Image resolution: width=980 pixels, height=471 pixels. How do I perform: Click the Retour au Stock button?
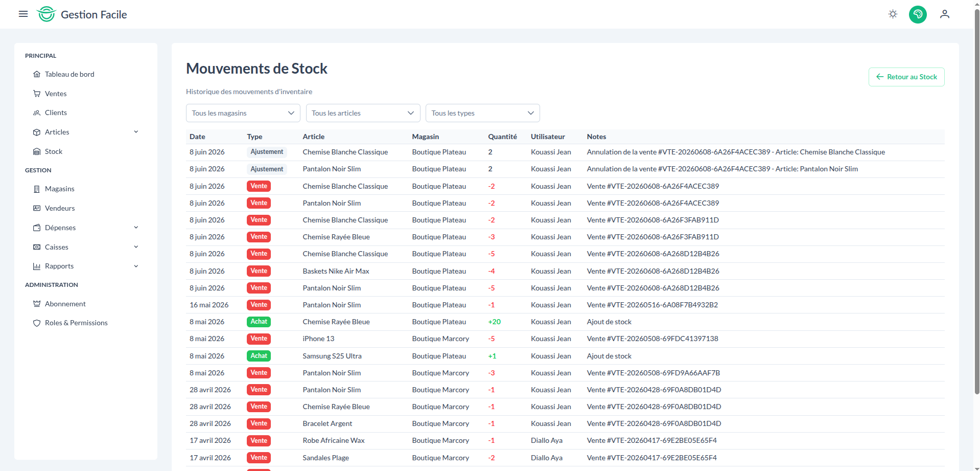pos(906,77)
